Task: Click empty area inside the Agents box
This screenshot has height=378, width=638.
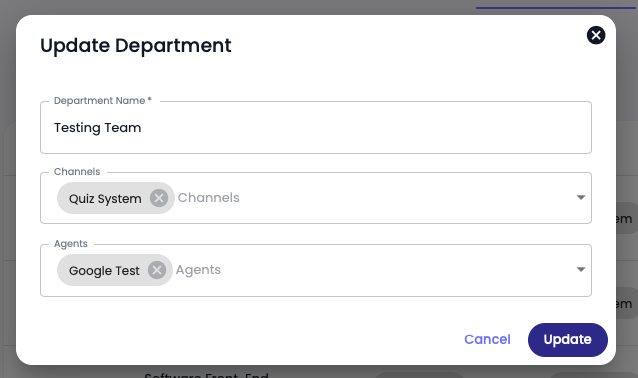Action: [x=397, y=270]
